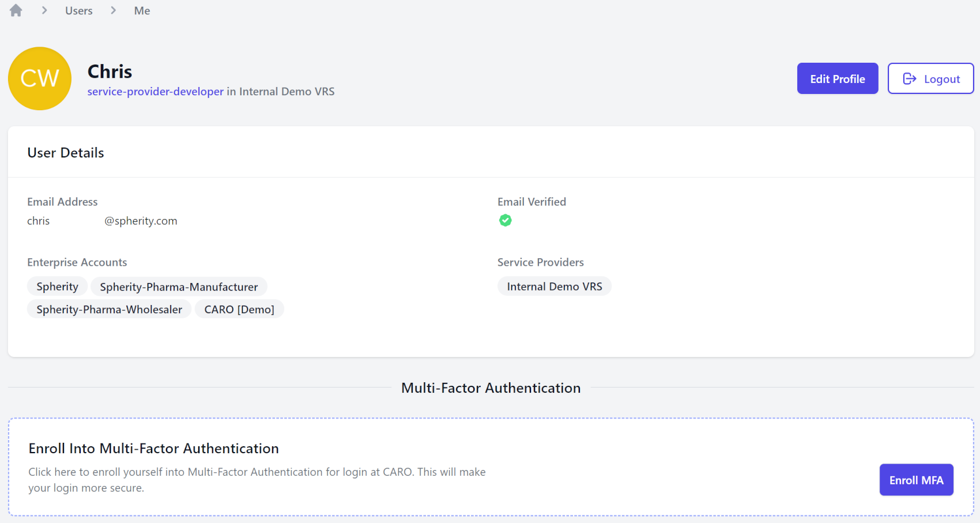980x523 pixels.
Task: Click the home icon in the breadcrumb
Action: tap(15, 10)
